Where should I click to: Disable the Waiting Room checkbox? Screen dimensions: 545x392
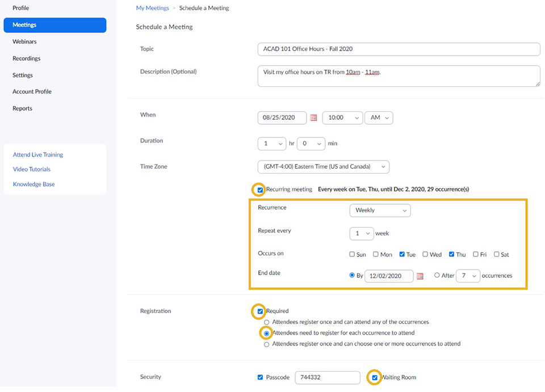tap(374, 377)
